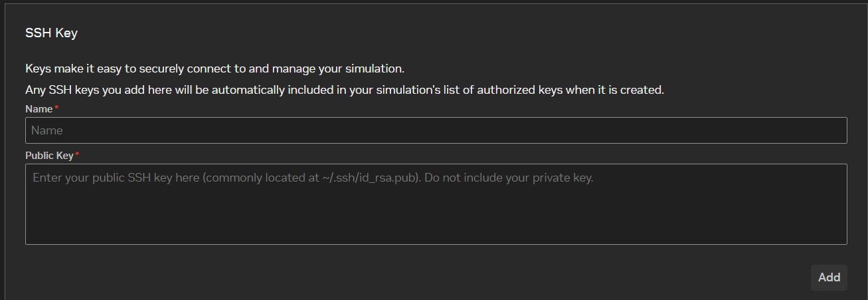
Task: Click the "Keys make it easy" description line
Action: pyautogui.click(x=215, y=69)
